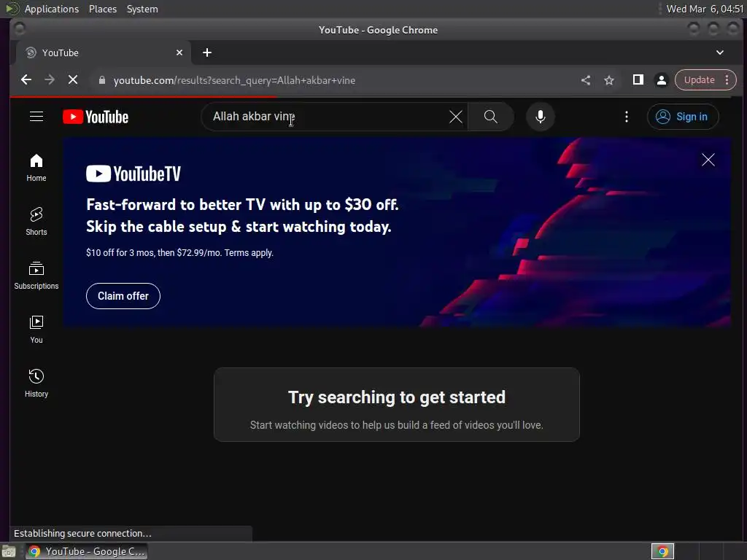Open the Places menu

click(103, 9)
